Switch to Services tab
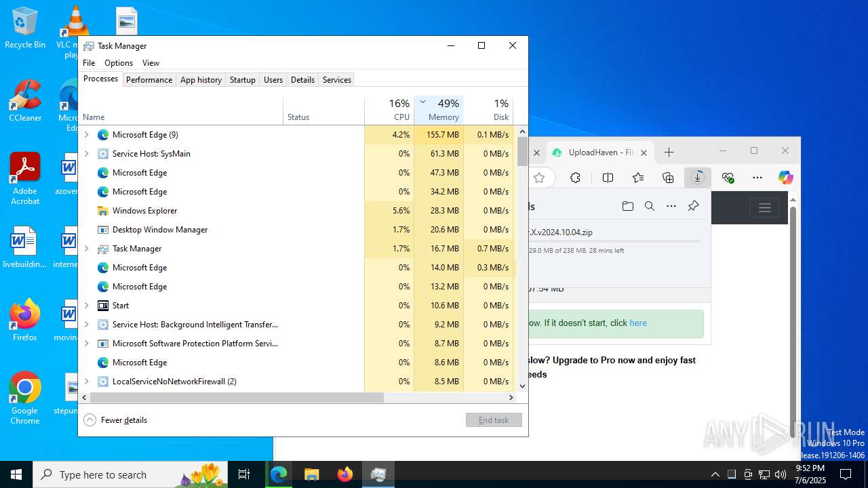868x488 pixels. tap(337, 80)
